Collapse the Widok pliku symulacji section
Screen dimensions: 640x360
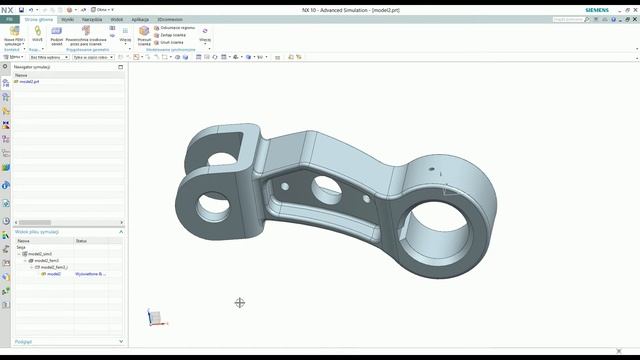(x=121, y=232)
